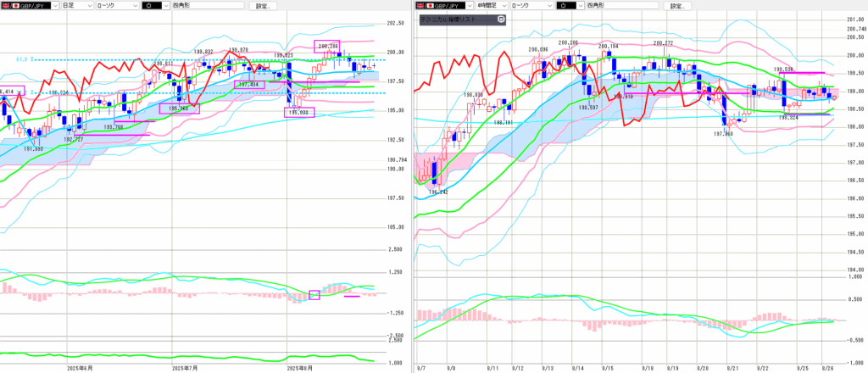This screenshot has height=373, width=868.
Task: Click the Japan flag icon on the 4-hour chart
Action: click(431, 6)
